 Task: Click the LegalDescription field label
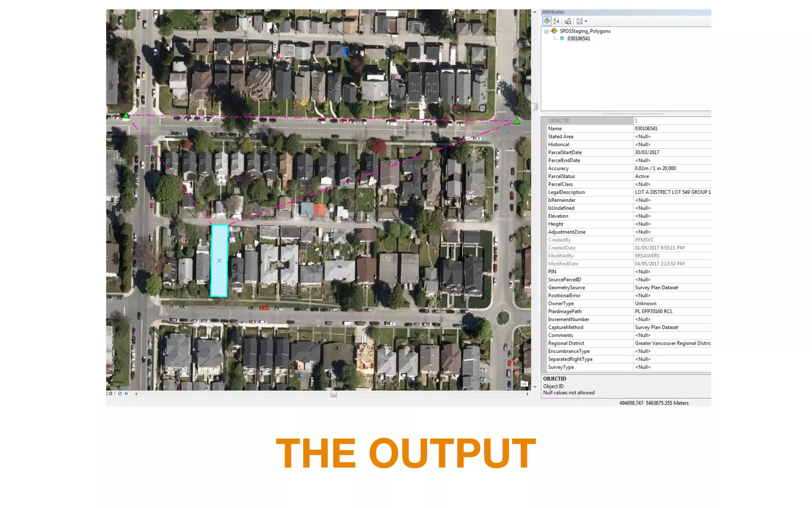(x=566, y=192)
